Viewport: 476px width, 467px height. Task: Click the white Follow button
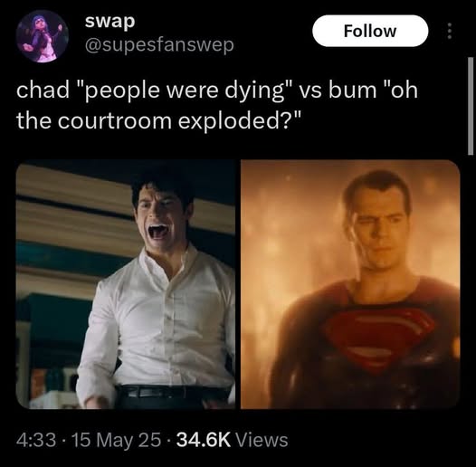[370, 31]
